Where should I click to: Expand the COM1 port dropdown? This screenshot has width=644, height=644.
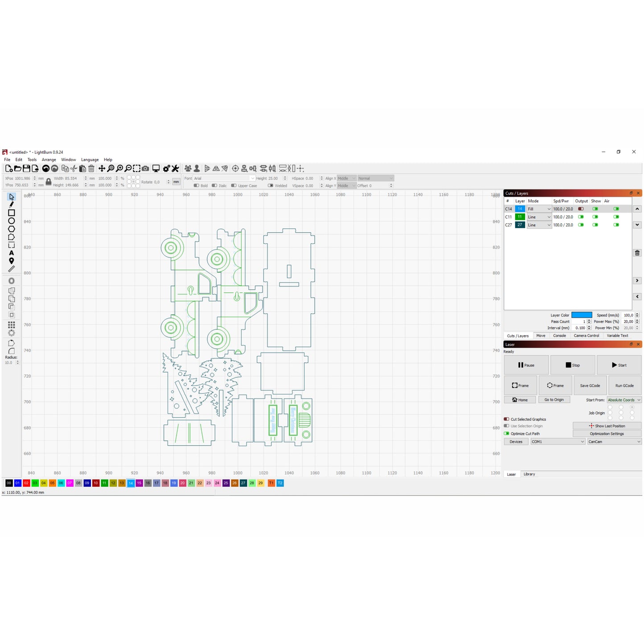click(x=557, y=442)
